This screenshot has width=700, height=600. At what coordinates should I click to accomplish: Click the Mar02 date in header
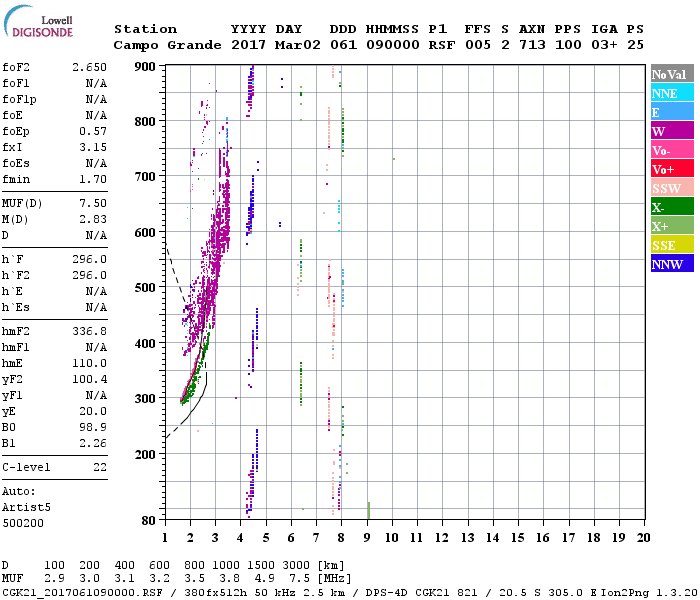[297, 45]
